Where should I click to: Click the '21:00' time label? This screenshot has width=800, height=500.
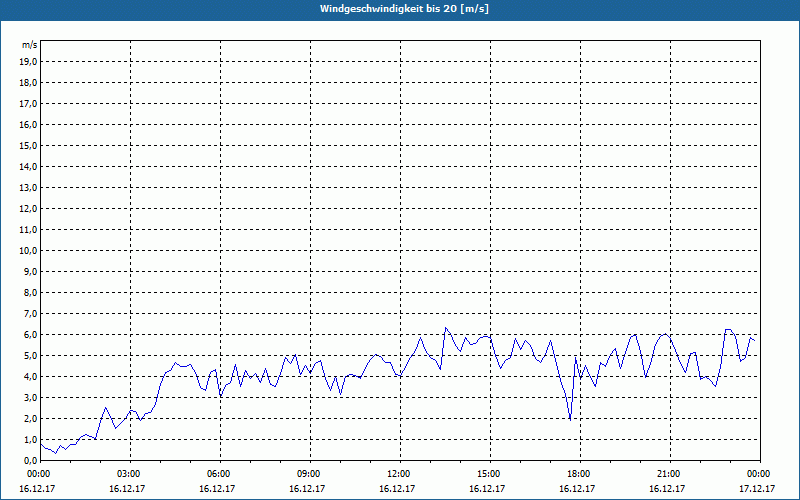(670, 474)
